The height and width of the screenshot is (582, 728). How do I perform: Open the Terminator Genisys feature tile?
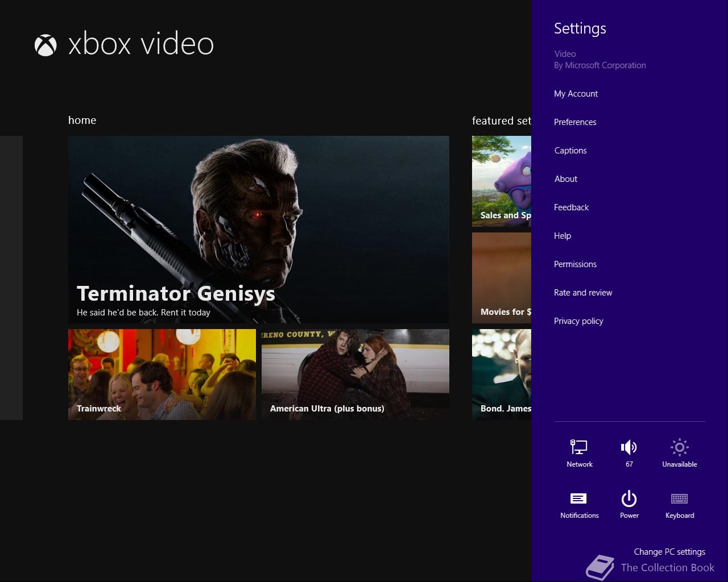pyautogui.click(x=259, y=230)
